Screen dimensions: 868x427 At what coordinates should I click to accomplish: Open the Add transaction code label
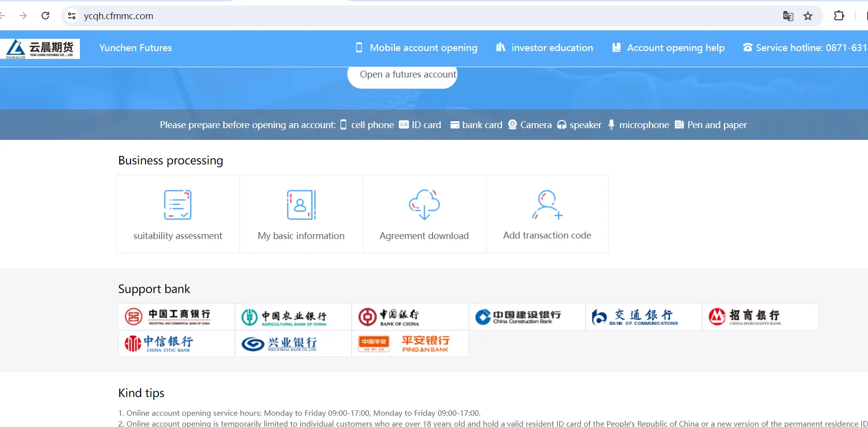[547, 235]
